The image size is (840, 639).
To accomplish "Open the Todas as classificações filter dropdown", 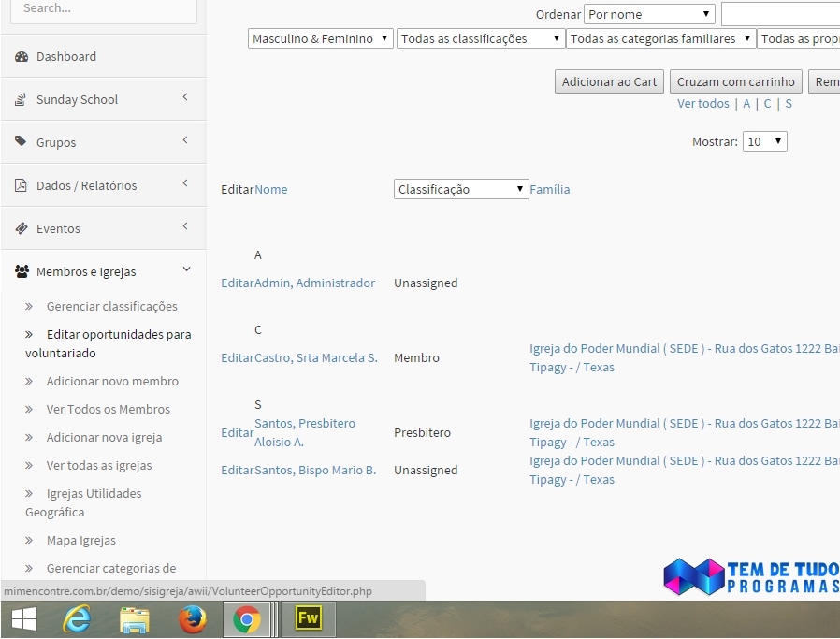I will click(x=481, y=39).
